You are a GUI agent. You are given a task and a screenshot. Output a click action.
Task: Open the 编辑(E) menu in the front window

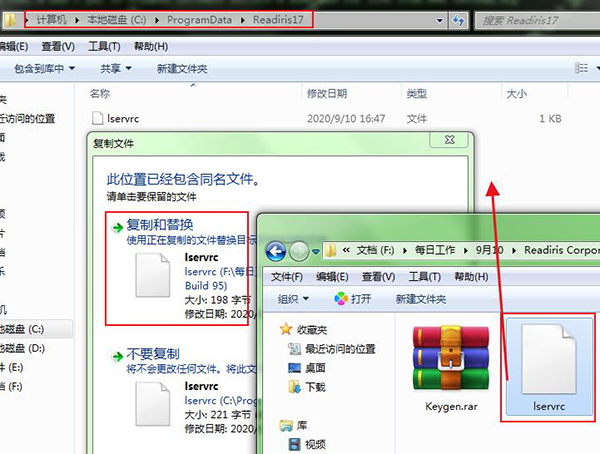tap(332, 277)
